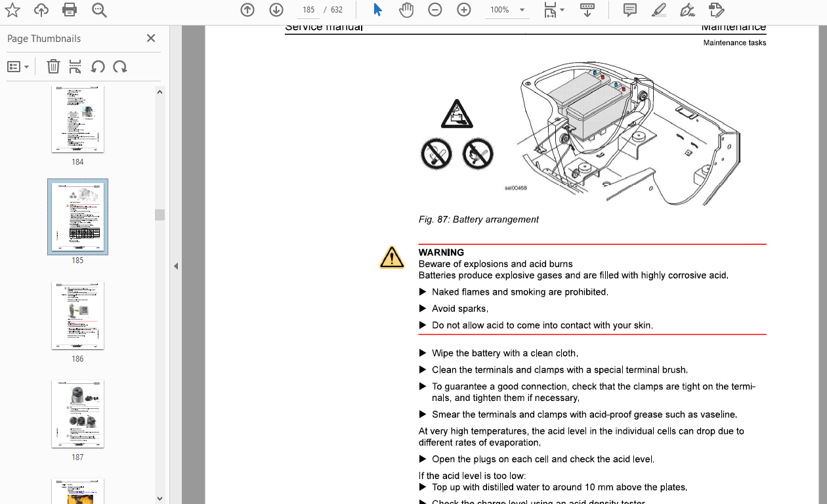
Task: Click the 'If the acid level is too low:' text
Action: pyautogui.click(x=473, y=476)
